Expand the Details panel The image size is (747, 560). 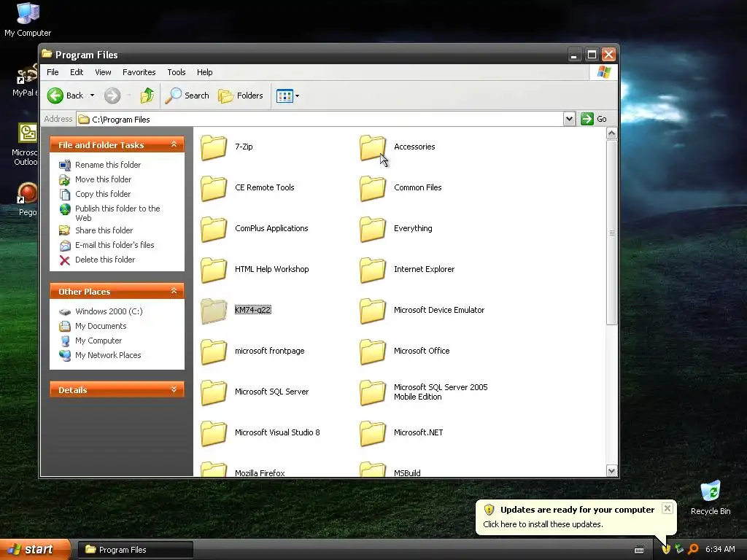pos(174,389)
